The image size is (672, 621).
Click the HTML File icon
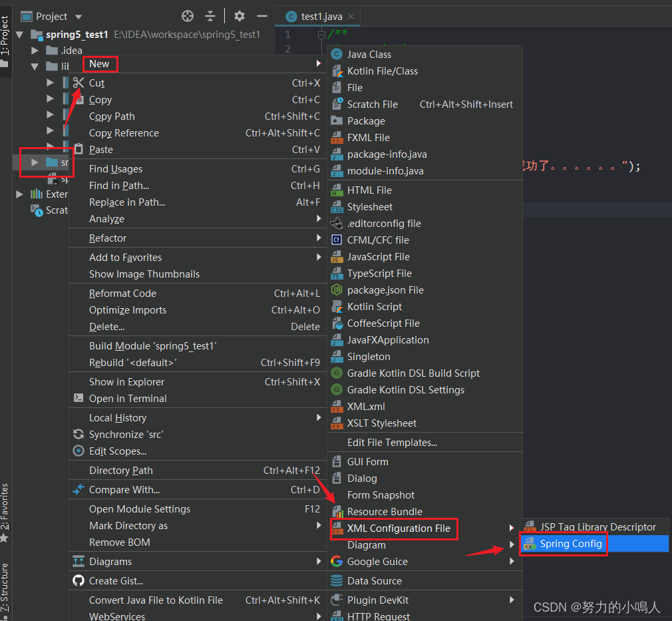tap(337, 190)
